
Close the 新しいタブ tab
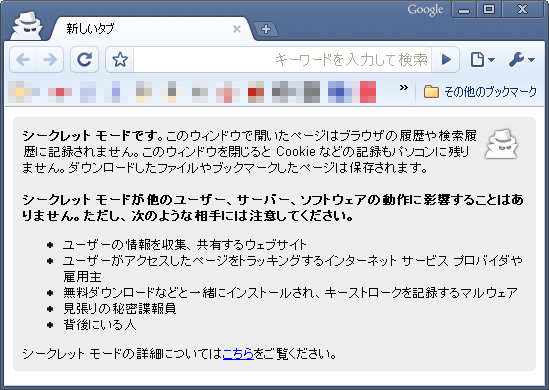pos(237,29)
